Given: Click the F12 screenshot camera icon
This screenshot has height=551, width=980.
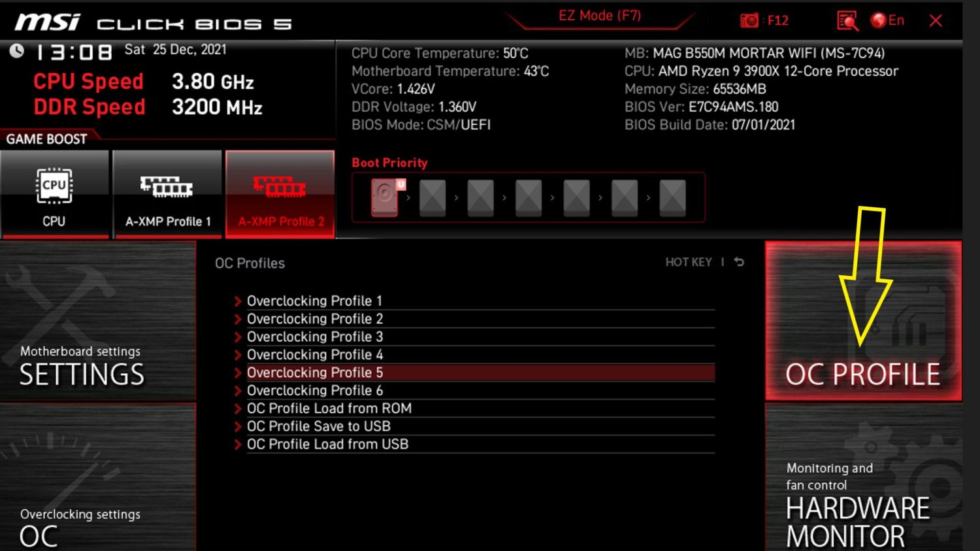Looking at the screenshot, I should [749, 21].
